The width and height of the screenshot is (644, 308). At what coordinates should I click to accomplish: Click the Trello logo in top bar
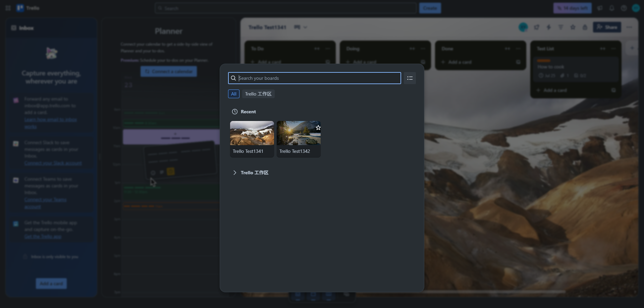tap(28, 8)
